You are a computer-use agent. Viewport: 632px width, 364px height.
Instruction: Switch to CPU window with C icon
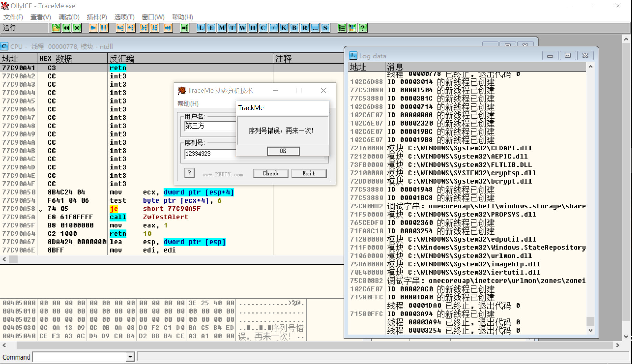(x=263, y=28)
